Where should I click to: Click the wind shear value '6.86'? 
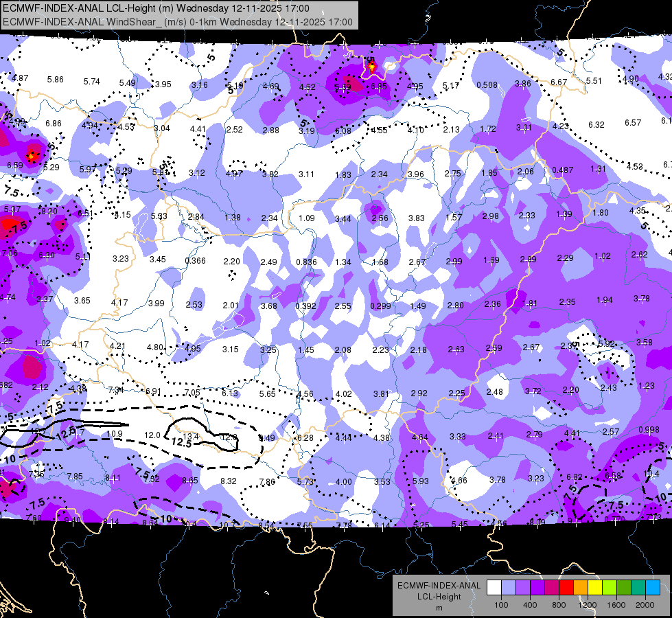tap(54, 124)
